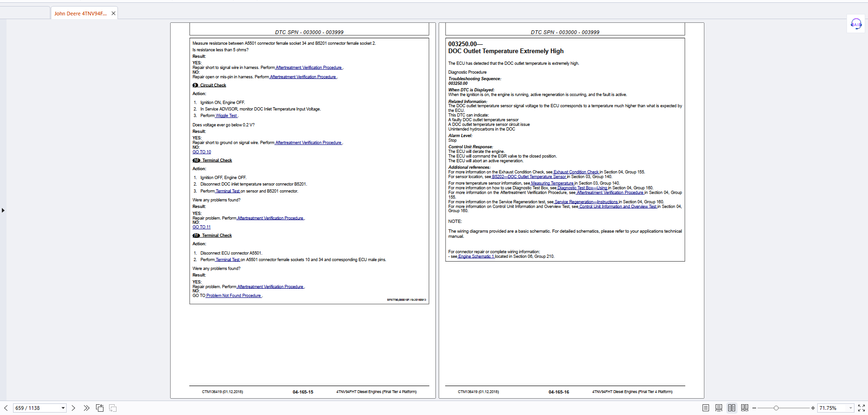Enable continuous scrolling page view

pyautogui.click(x=719, y=408)
